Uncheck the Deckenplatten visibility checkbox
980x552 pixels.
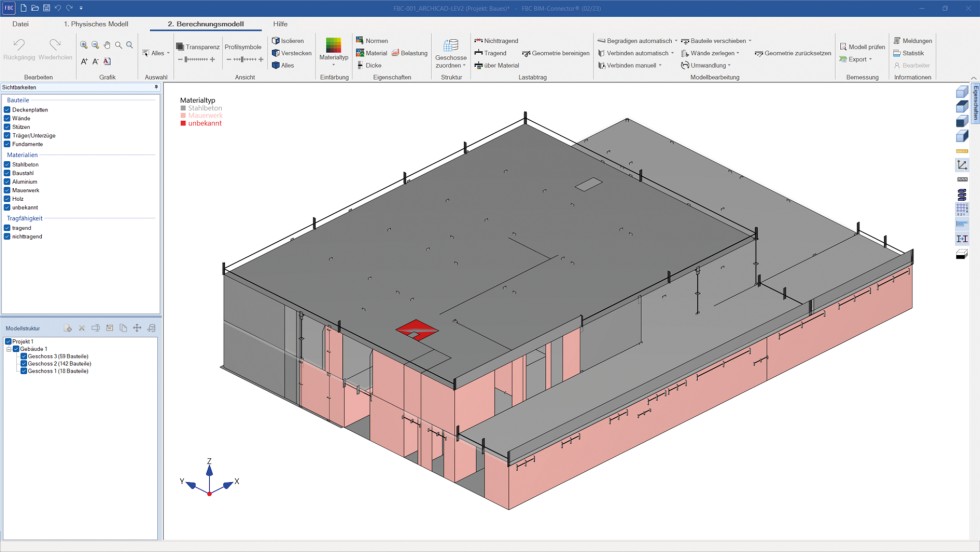(x=7, y=110)
